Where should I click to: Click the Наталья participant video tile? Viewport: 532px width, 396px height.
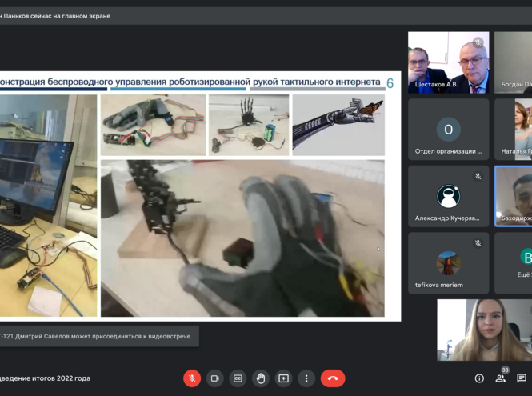click(514, 130)
